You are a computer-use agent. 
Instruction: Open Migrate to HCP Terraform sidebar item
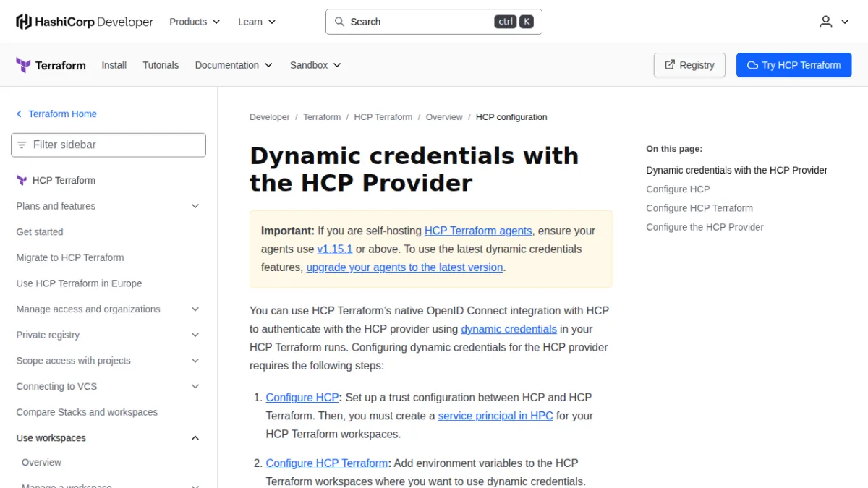pos(70,257)
